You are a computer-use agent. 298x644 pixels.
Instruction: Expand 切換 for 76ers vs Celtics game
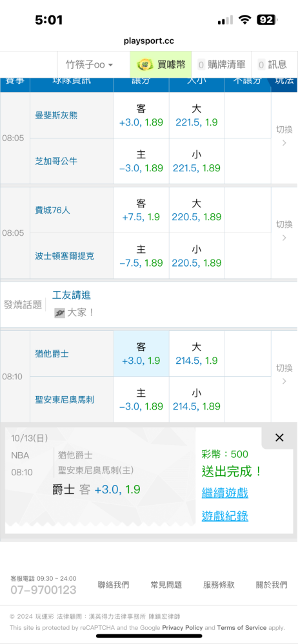284,232
